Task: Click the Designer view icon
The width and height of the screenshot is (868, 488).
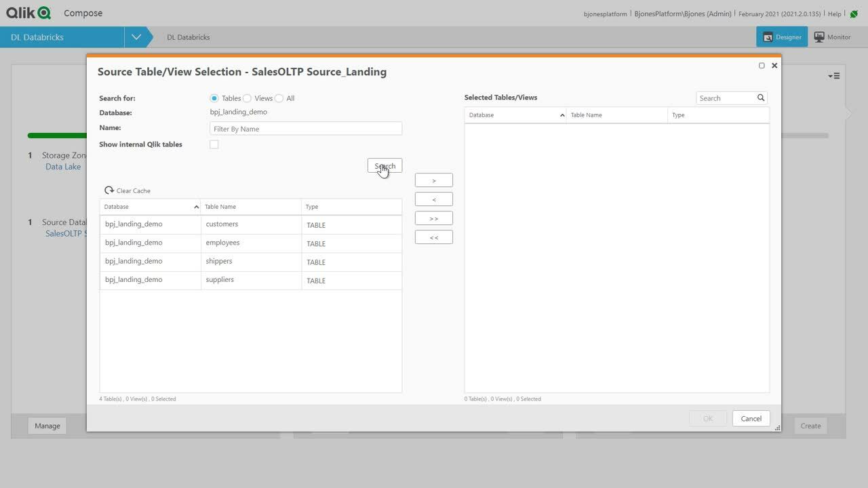Action: pyautogui.click(x=768, y=37)
